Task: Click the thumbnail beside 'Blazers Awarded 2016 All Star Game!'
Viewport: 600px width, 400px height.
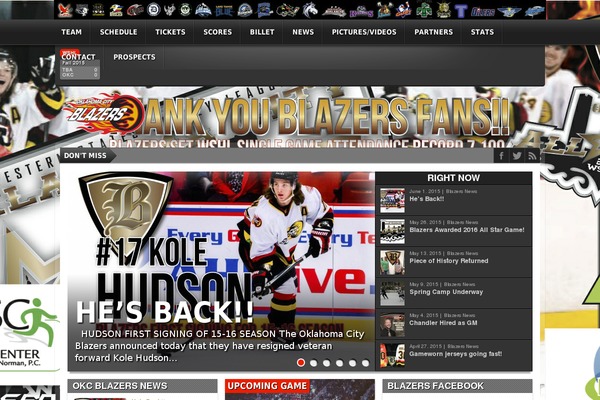Action: [x=392, y=231]
